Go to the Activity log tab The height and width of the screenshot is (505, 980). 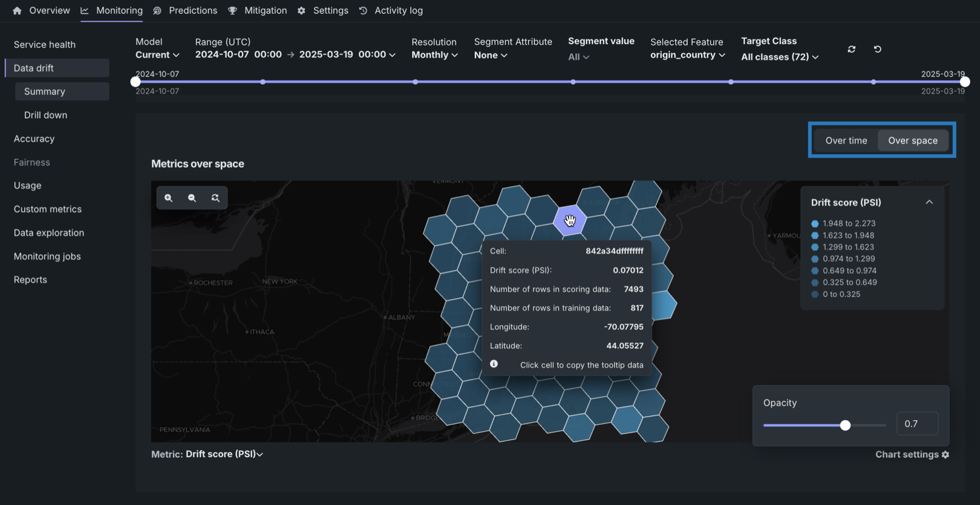click(398, 11)
